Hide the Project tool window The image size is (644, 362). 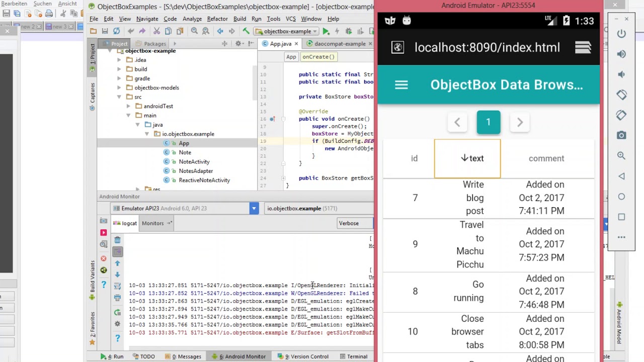(x=251, y=44)
